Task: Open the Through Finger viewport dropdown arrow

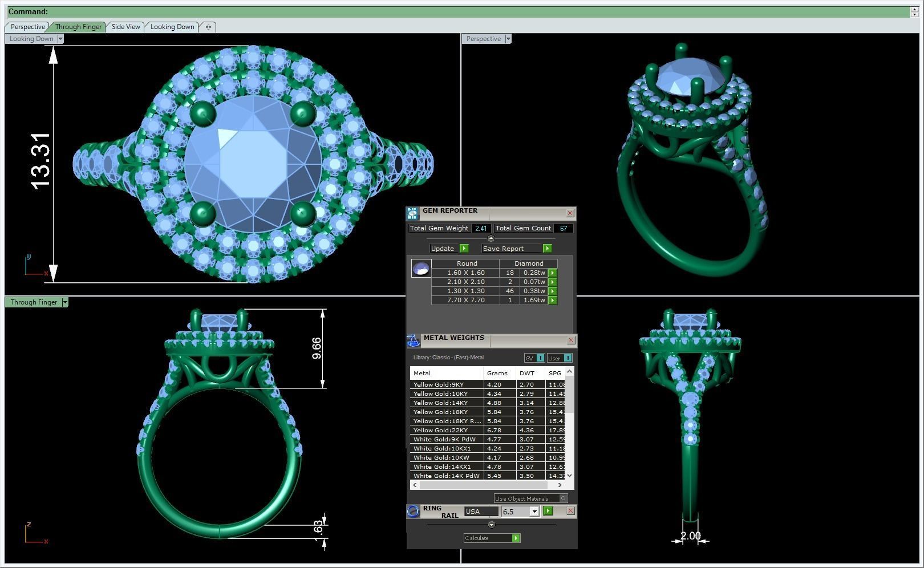Action: (65, 302)
